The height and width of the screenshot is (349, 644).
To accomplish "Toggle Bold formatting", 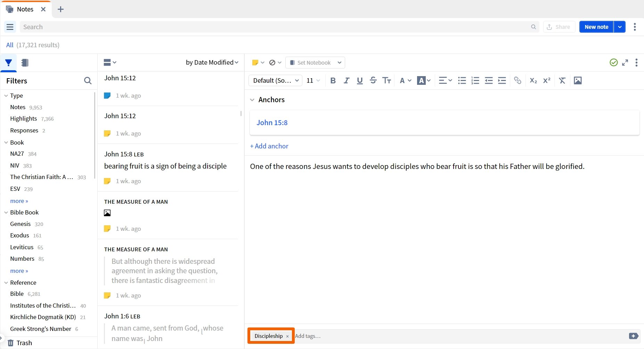I will click(x=333, y=80).
